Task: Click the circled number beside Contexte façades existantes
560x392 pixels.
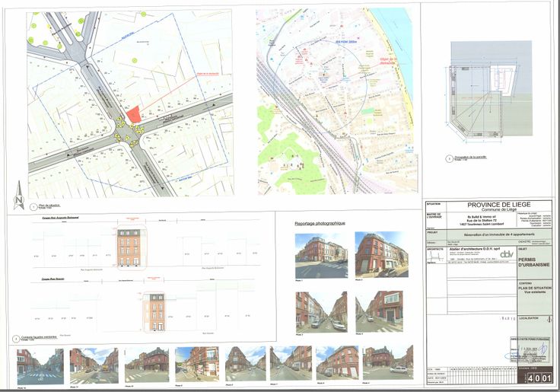Action: 14,338
